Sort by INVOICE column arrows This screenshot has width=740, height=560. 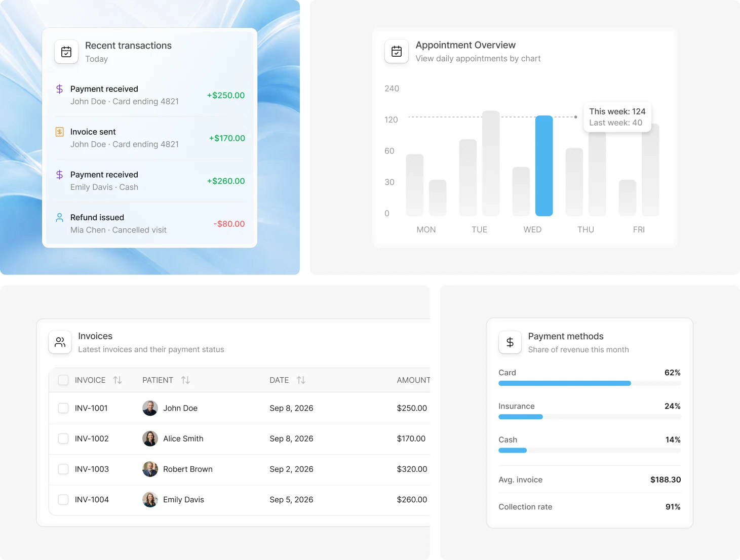[118, 380]
